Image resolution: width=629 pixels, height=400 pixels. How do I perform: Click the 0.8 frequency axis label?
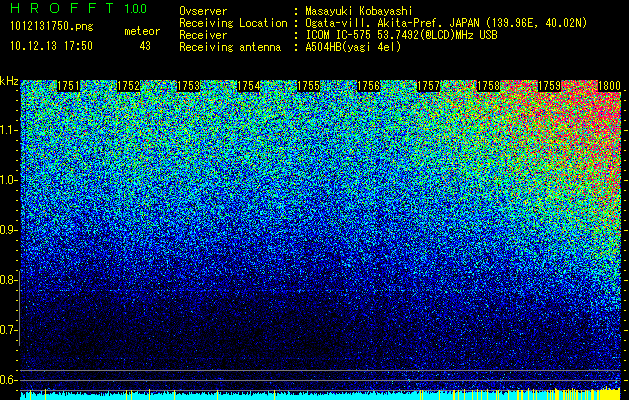(8, 280)
